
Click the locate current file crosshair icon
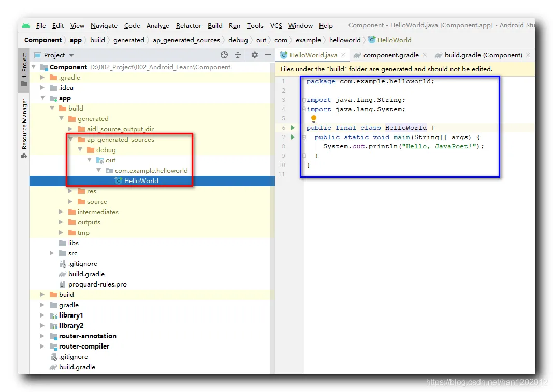point(224,55)
